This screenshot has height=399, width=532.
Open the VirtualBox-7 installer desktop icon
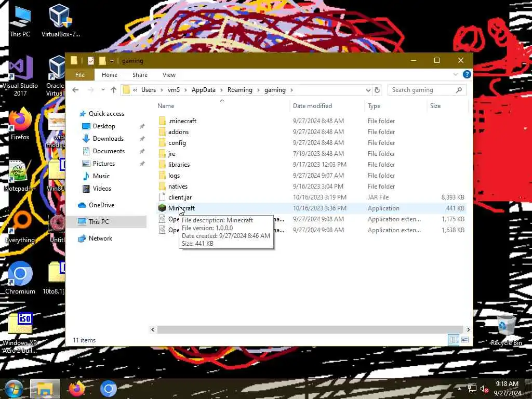click(60, 21)
